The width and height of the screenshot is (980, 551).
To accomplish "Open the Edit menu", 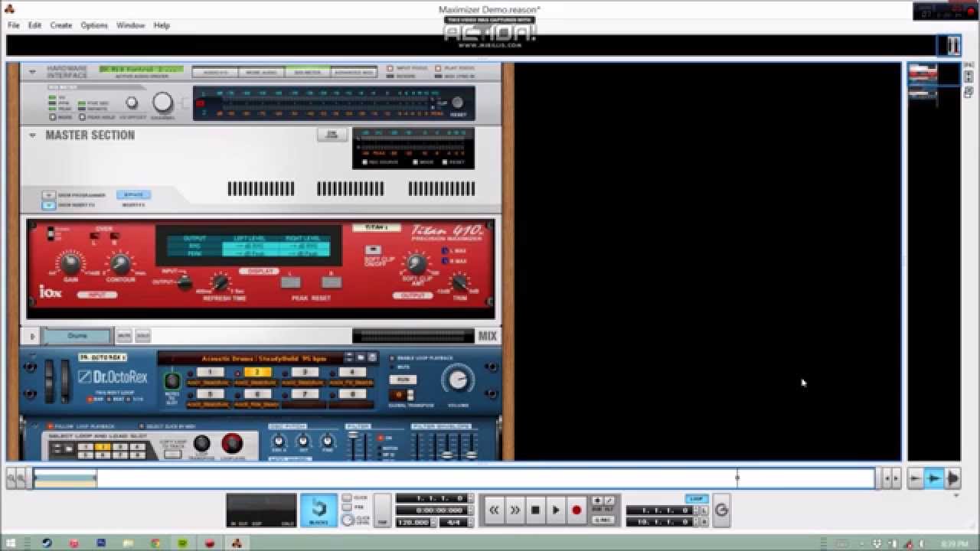I will pos(35,25).
